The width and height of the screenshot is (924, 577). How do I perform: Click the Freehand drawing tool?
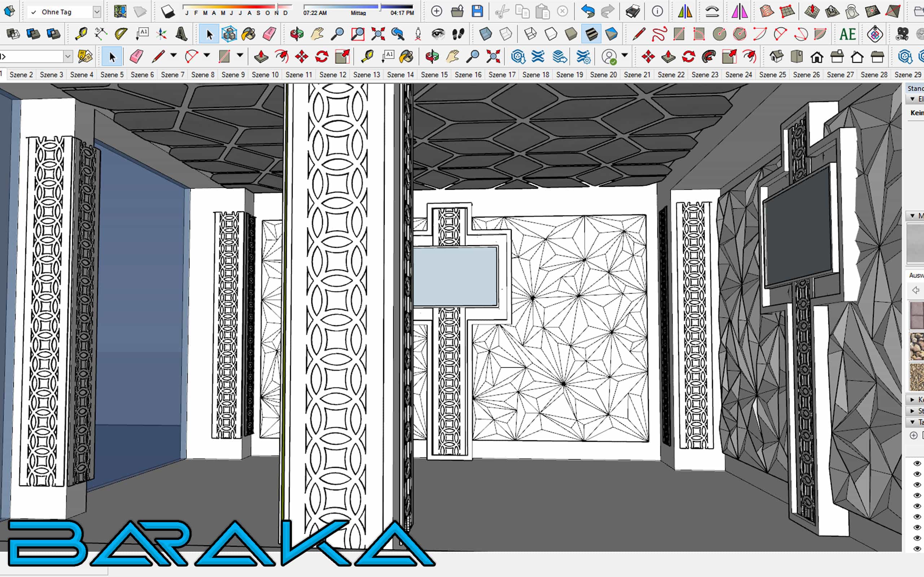pos(660,34)
